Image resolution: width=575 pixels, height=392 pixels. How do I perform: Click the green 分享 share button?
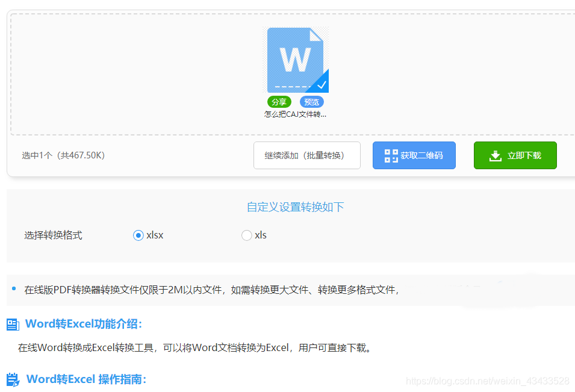click(x=279, y=102)
